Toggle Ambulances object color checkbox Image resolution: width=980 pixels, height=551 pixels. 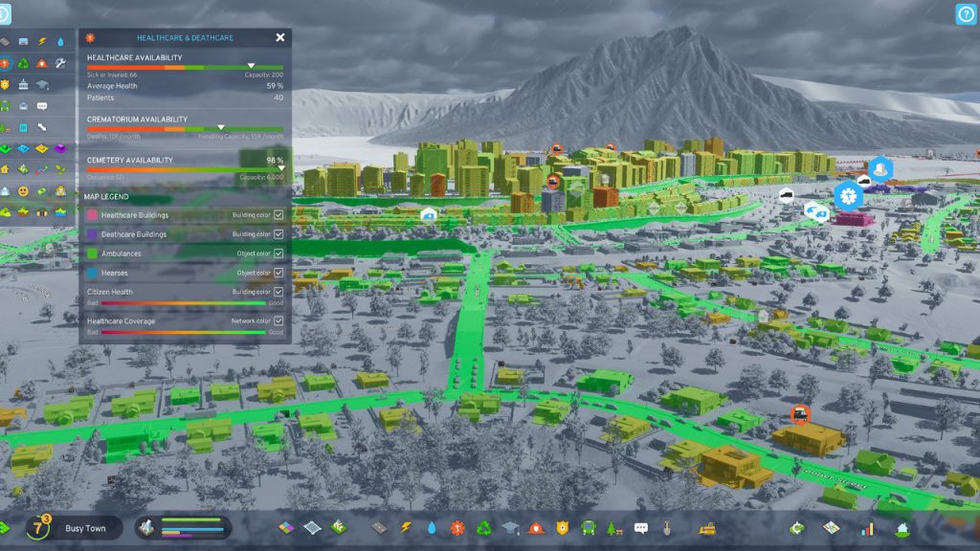pyautogui.click(x=278, y=253)
